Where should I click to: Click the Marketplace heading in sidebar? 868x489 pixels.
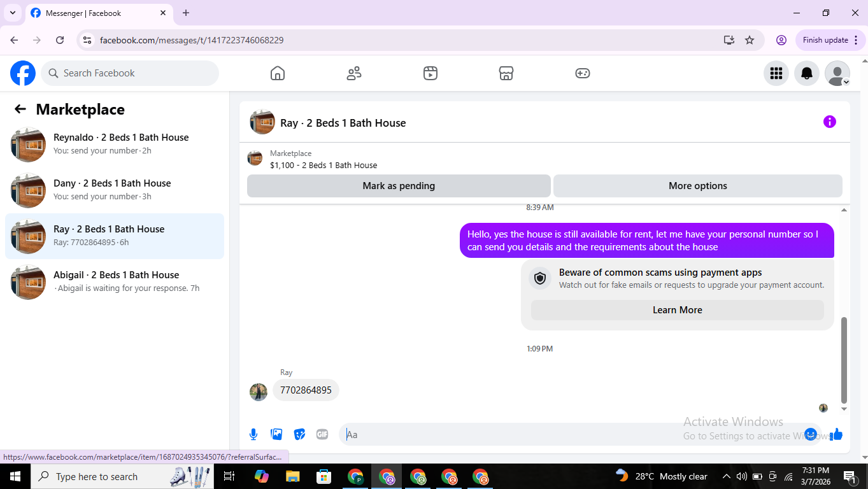(x=80, y=110)
